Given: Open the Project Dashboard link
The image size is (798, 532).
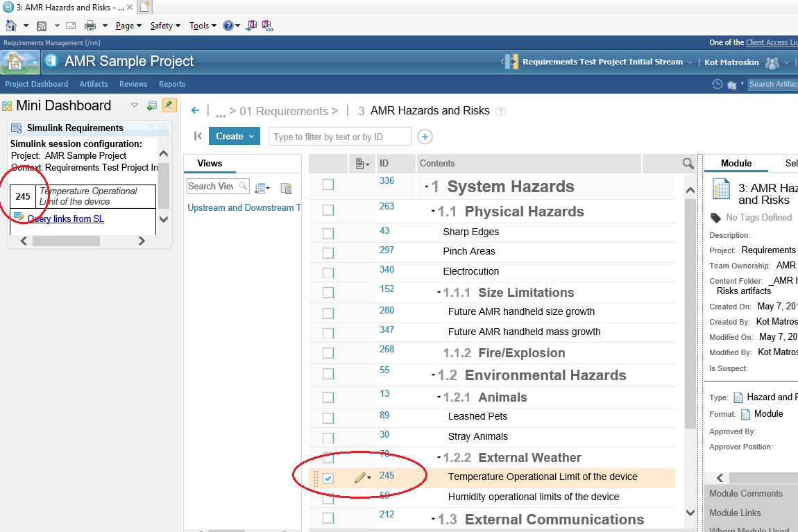Looking at the screenshot, I should [x=37, y=84].
